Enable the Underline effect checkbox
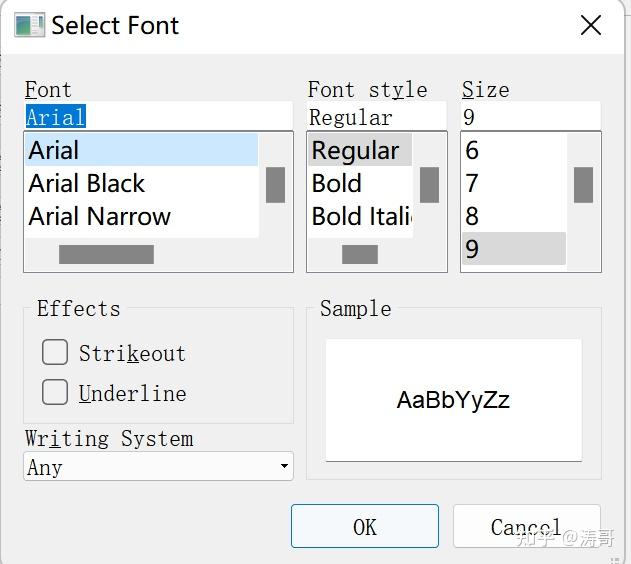The image size is (631, 564). point(55,392)
